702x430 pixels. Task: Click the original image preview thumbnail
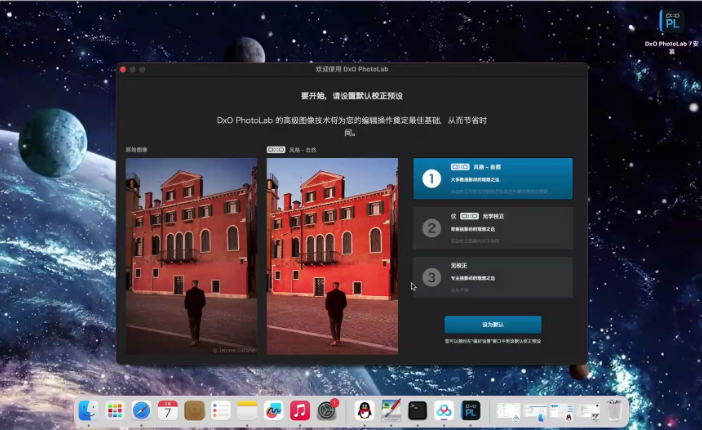click(x=191, y=256)
